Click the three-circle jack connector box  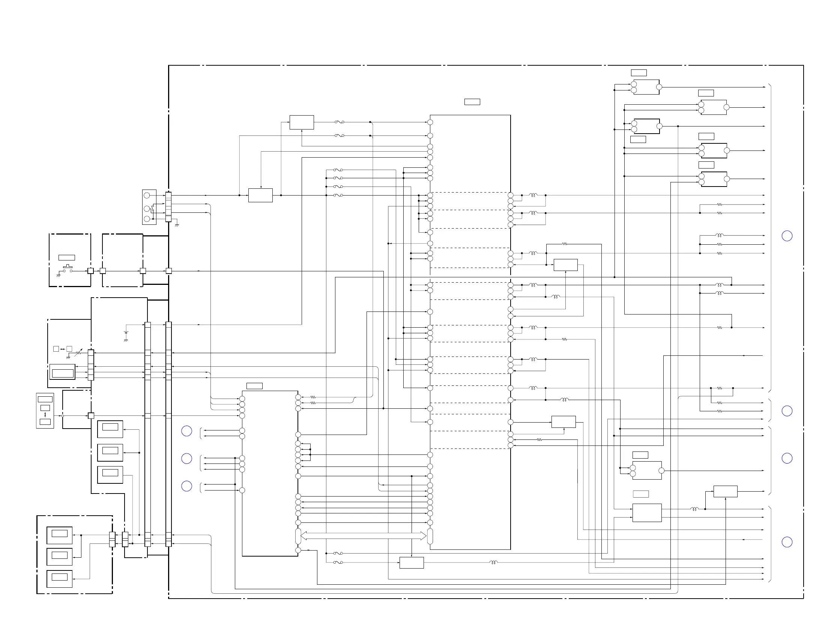tap(149, 208)
